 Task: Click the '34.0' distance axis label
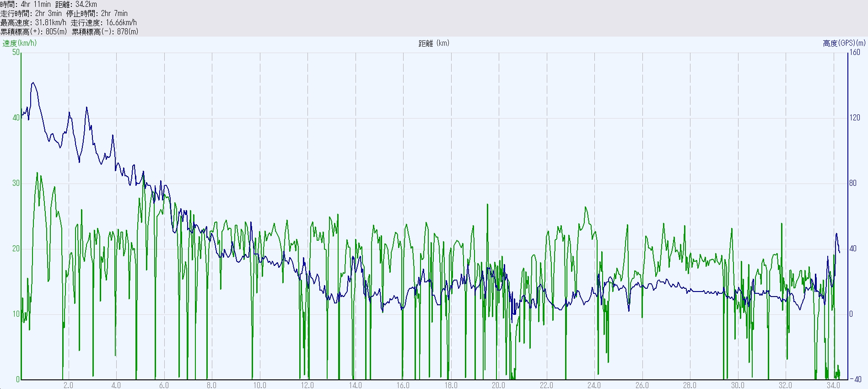coord(833,385)
